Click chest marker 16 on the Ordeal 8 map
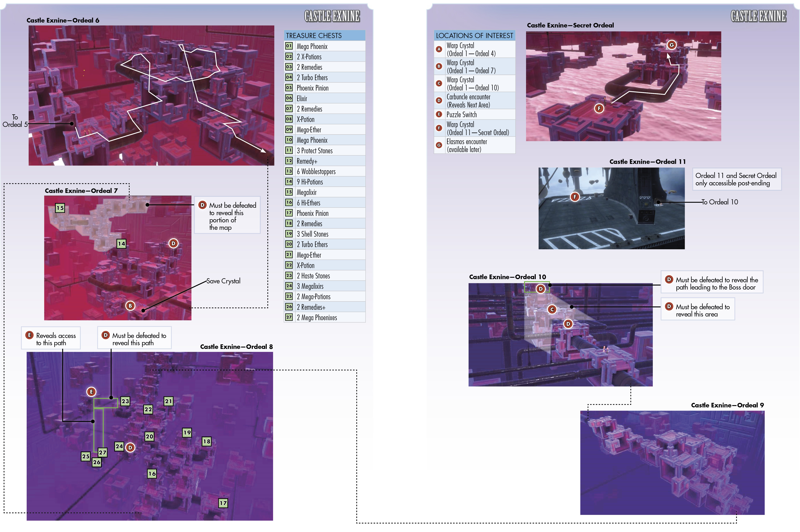This screenshot has width=800, height=532. [x=152, y=474]
